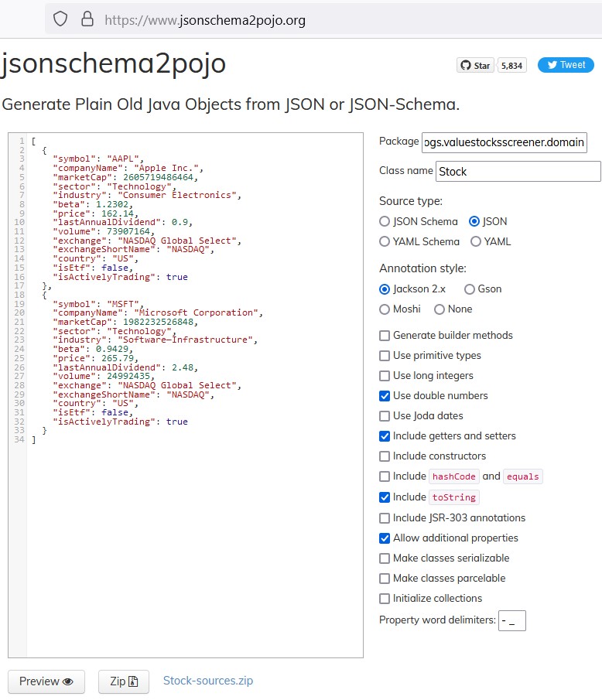Enable Use primitive types
The width and height of the screenshot is (602, 700).
point(385,355)
